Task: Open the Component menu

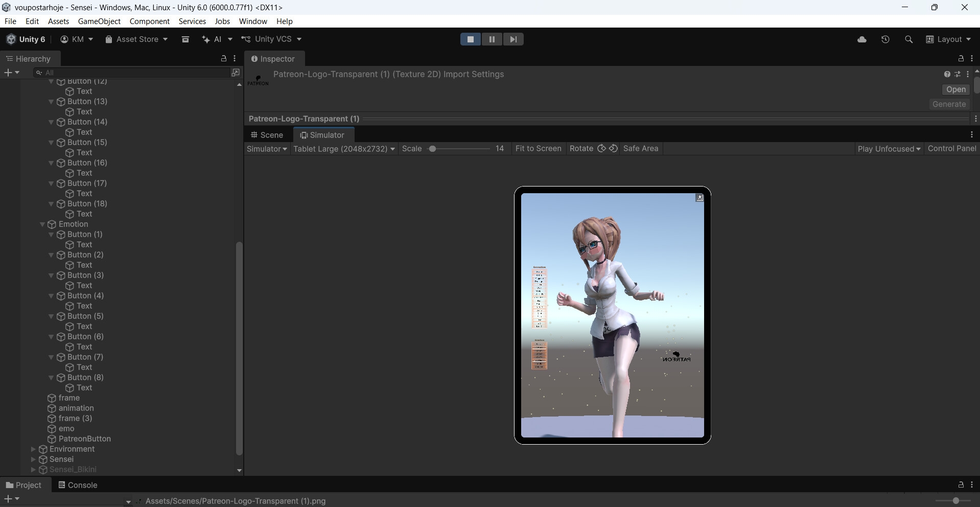Action: (x=149, y=21)
